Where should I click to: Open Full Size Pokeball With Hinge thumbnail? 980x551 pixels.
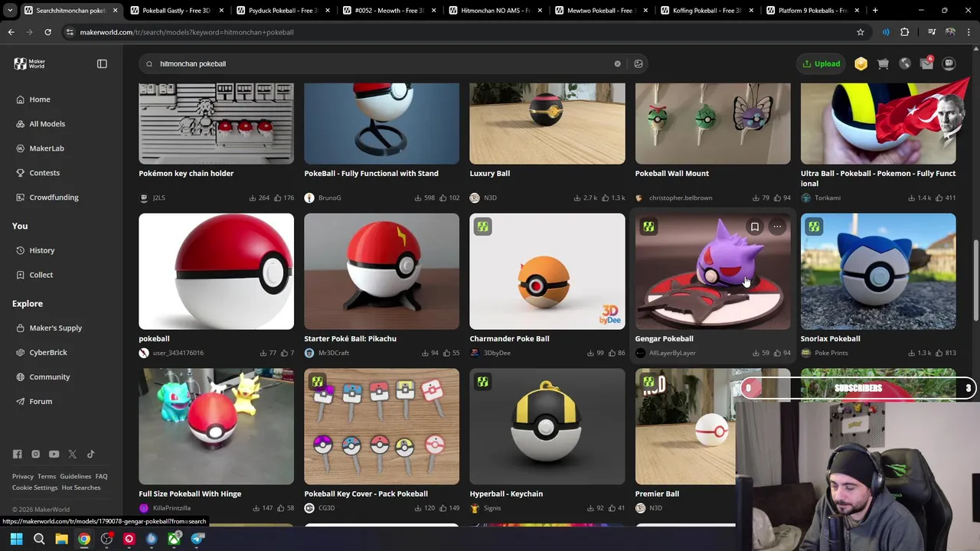216,426
